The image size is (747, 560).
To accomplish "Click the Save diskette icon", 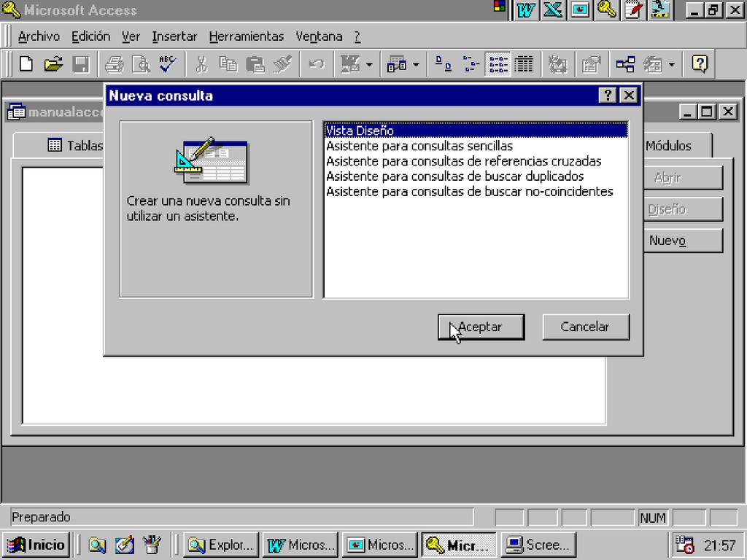I will tap(80, 64).
